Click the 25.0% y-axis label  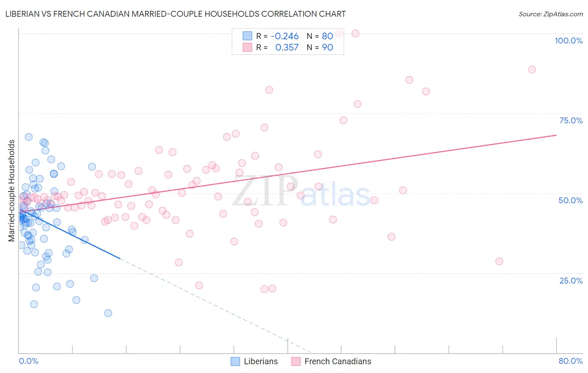click(571, 281)
